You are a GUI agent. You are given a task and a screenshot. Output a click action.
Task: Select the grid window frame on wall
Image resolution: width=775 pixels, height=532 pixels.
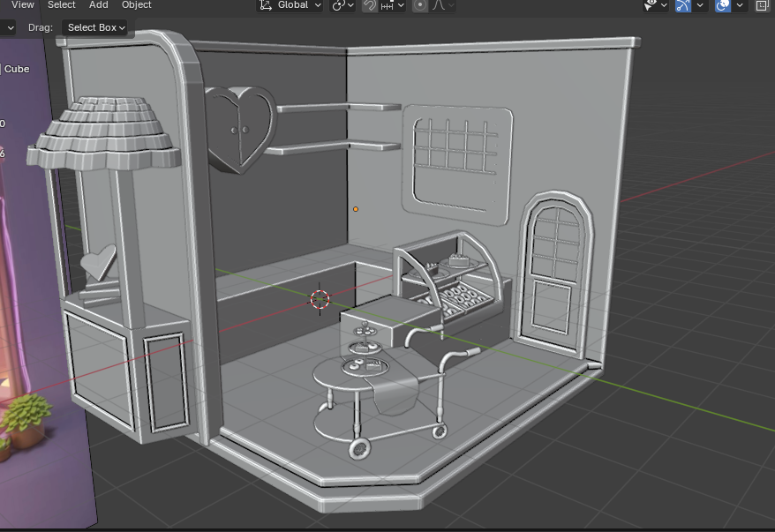pyautogui.click(x=456, y=166)
